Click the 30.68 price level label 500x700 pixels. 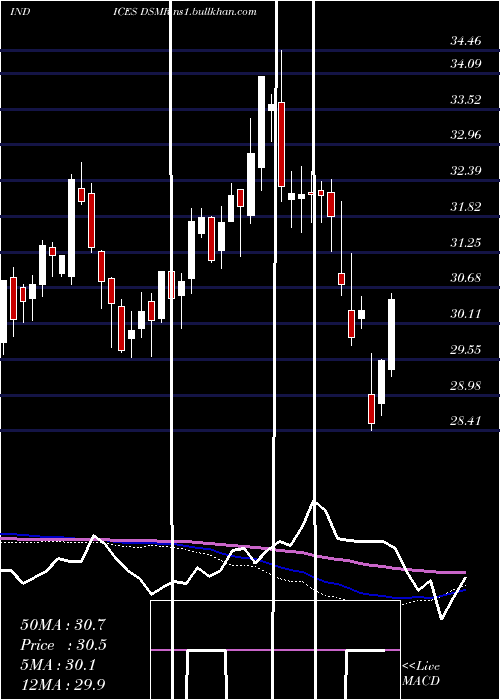tap(466, 278)
